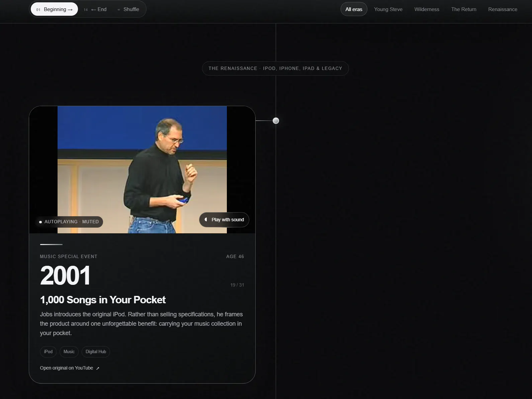Click the title 1,000 Songs in Your Pocket
Viewport: 532px width, 399px height.
pyautogui.click(x=103, y=300)
